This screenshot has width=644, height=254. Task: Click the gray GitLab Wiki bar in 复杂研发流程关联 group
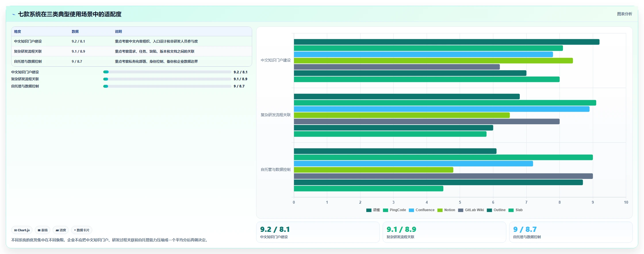(427, 122)
